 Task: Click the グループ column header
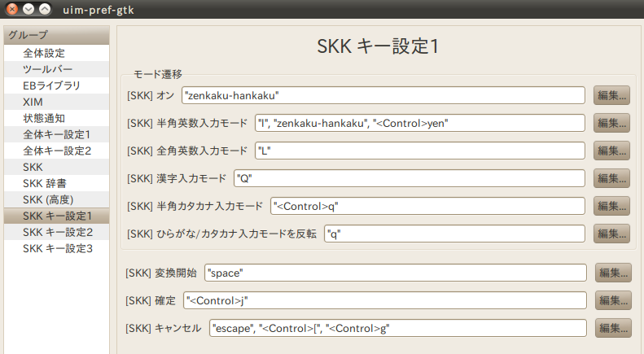click(56, 34)
